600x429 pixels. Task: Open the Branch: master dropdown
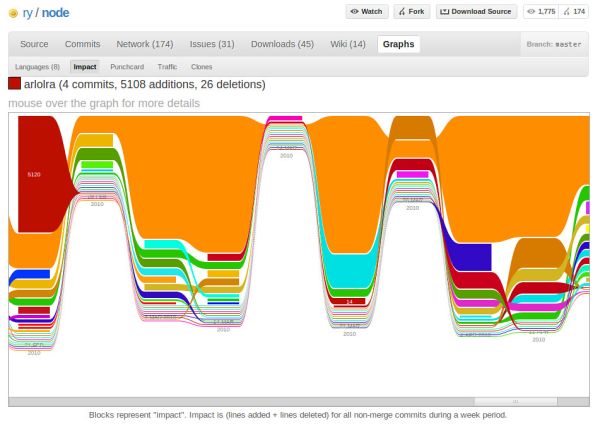[x=554, y=44]
